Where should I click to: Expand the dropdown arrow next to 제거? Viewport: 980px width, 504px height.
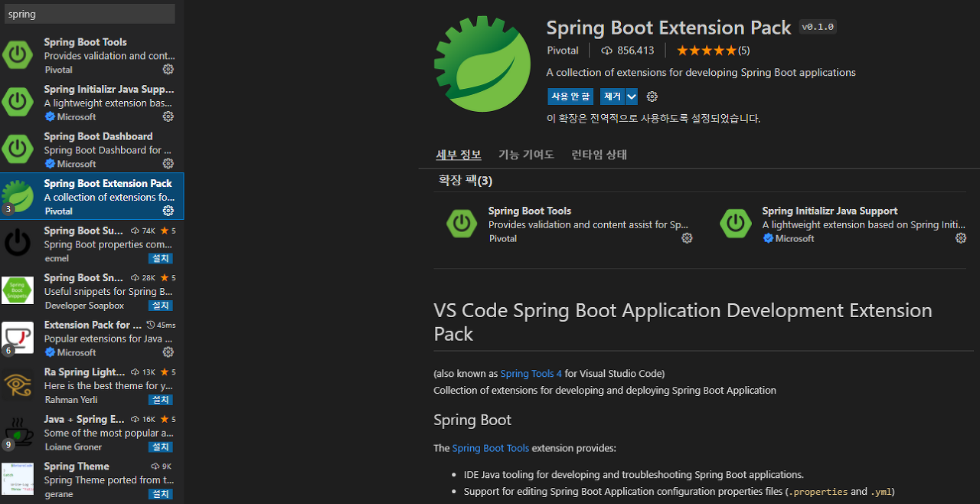point(632,97)
